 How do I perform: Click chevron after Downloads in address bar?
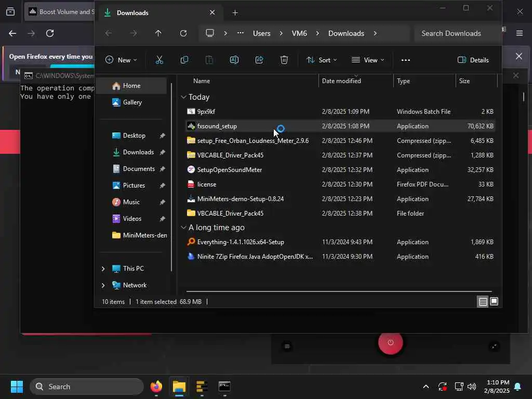[x=375, y=33]
